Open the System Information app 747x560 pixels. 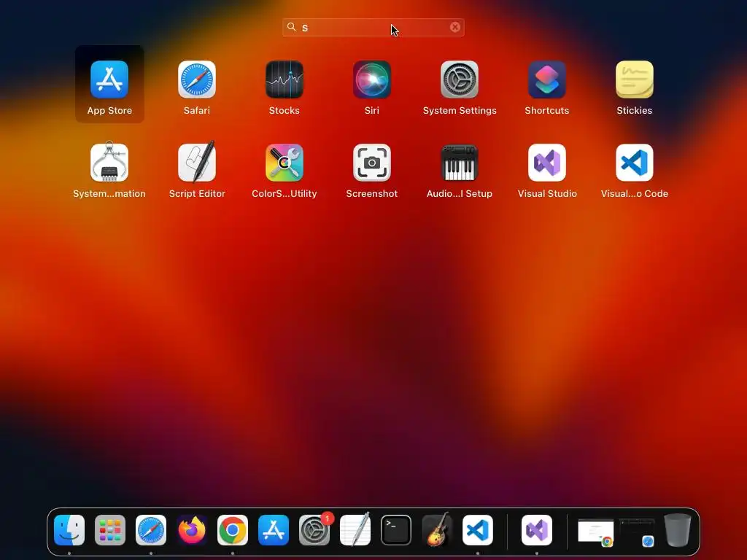(109, 163)
